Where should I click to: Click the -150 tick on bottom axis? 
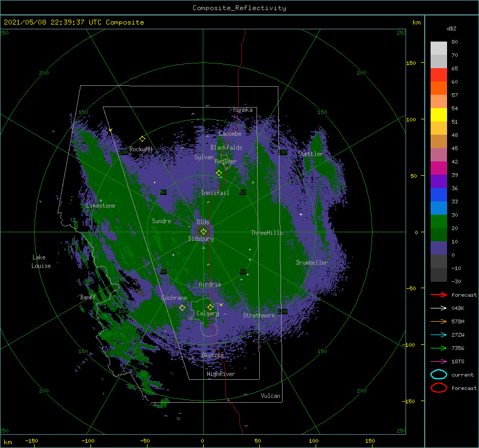[x=31, y=441]
